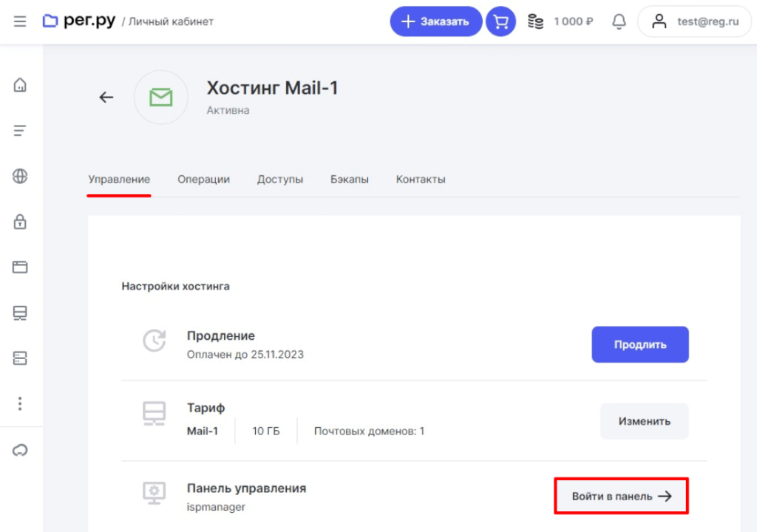Image resolution: width=757 pixels, height=532 pixels.
Task: Switch to the Бэкапы tab
Action: (x=349, y=180)
